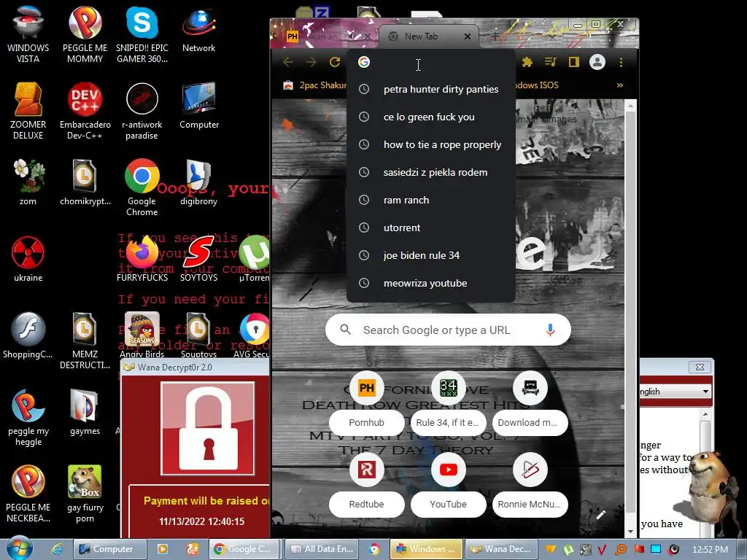Select 'sasiedzi z piekla rodem' suggestion
This screenshot has width=747, height=560.
tap(431, 172)
